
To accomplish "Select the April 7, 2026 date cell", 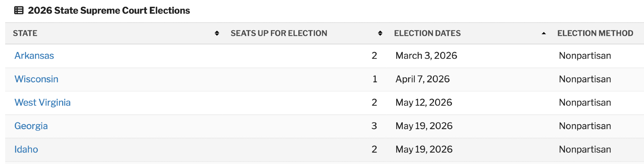I will [x=422, y=79].
